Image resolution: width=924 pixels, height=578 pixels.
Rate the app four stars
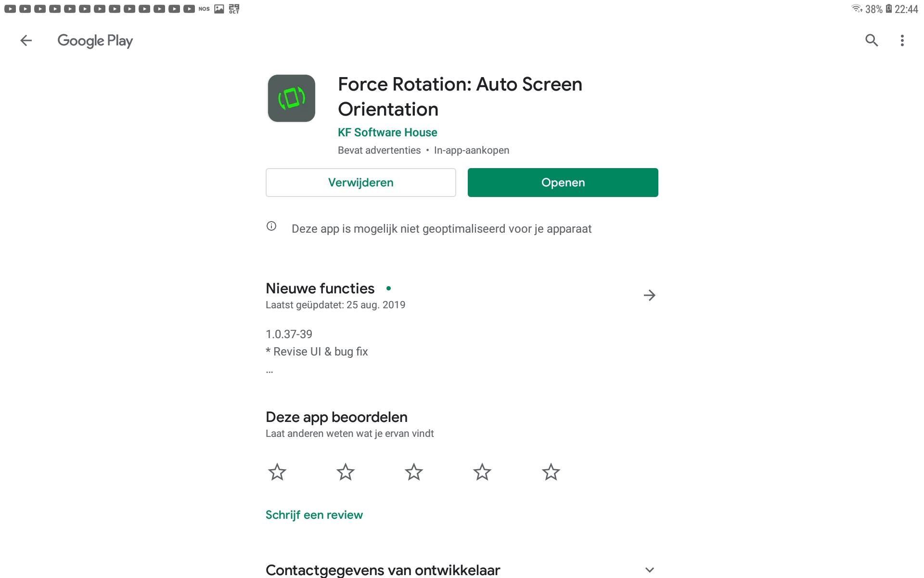(x=482, y=472)
